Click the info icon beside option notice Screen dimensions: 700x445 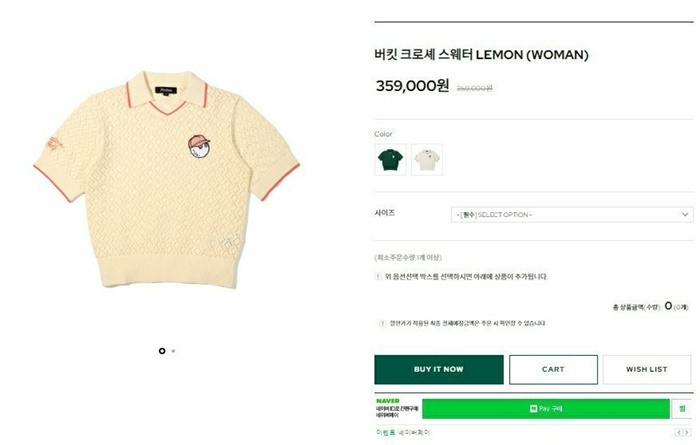tap(378, 277)
